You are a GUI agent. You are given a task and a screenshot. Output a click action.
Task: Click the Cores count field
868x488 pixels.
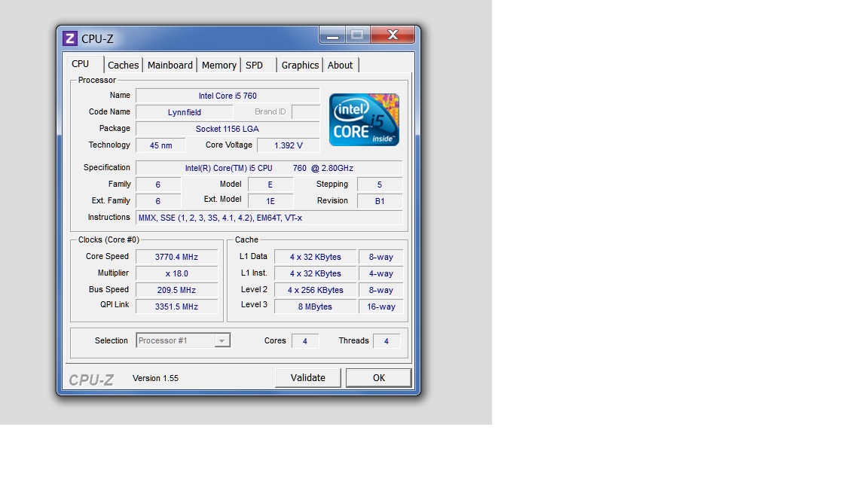[x=305, y=341]
